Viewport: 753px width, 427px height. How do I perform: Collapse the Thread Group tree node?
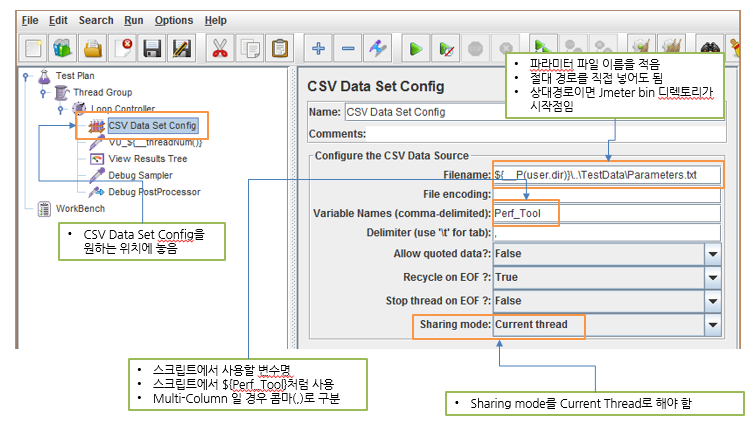[43, 93]
